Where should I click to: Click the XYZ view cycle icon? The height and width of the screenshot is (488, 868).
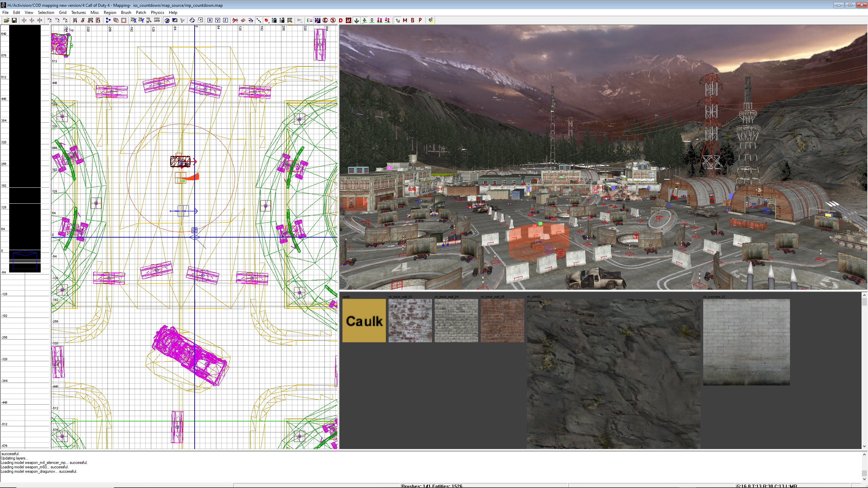point(182,20)
